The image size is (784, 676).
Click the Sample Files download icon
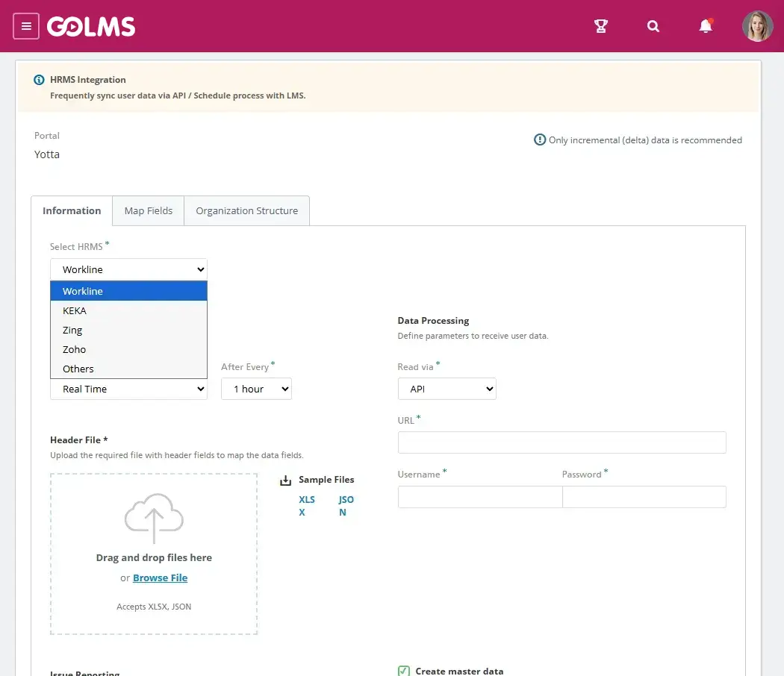click(x=285, y=481)
